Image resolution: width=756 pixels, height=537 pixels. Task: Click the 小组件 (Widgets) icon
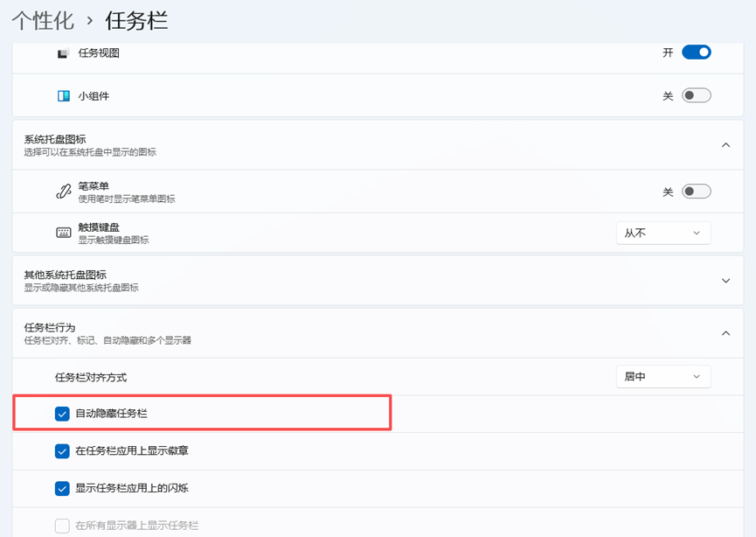[62, 95]
